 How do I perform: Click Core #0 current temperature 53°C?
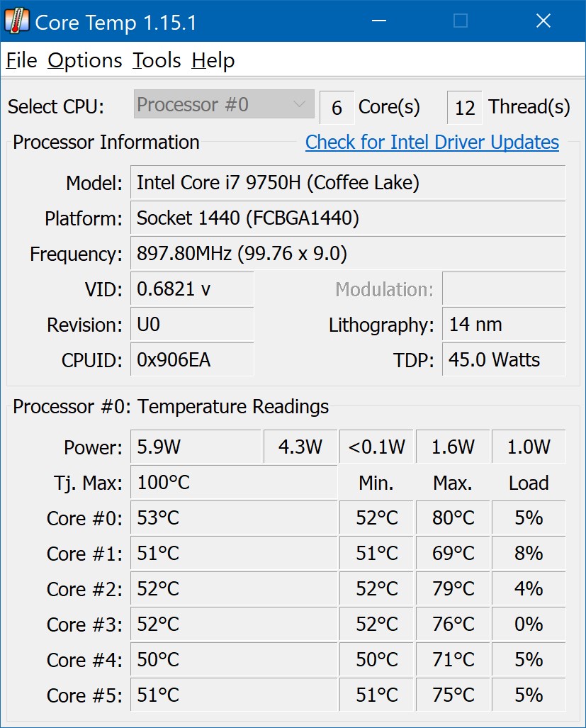(234, 517)
